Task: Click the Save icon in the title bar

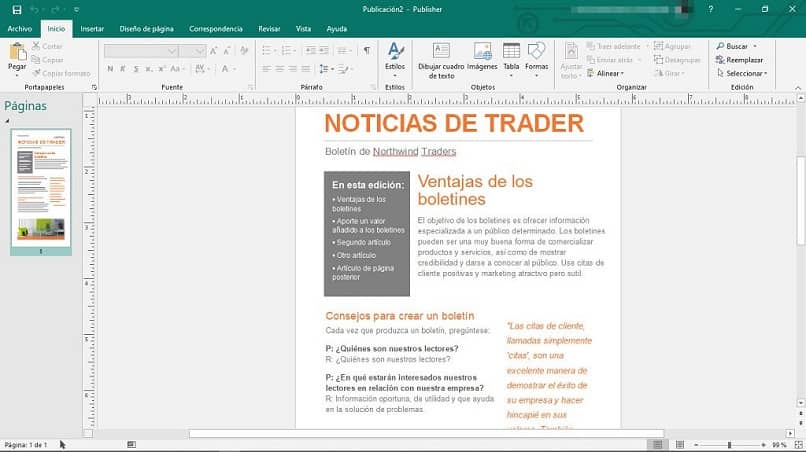Action: pos(16,9)
